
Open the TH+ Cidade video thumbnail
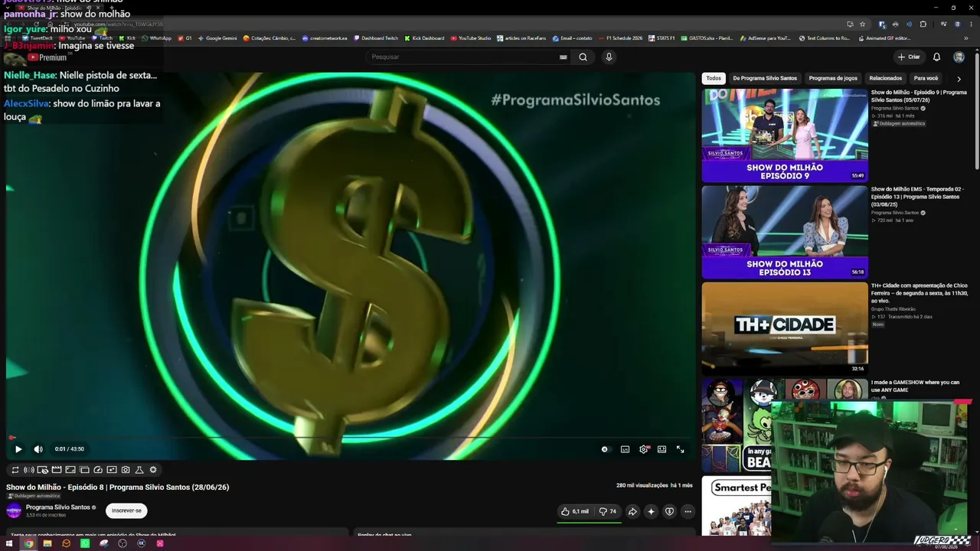point(785,328)
